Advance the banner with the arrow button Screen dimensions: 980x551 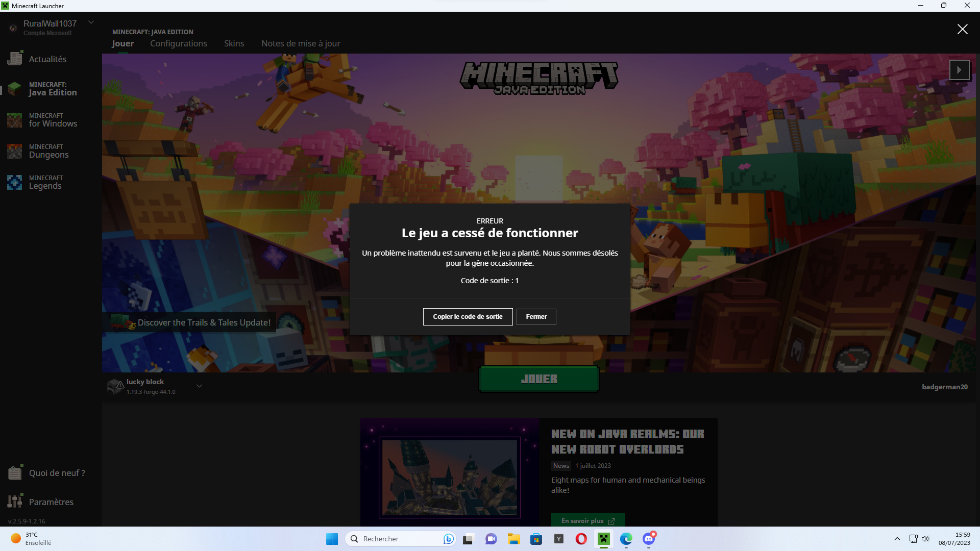[x=959, y=70]
